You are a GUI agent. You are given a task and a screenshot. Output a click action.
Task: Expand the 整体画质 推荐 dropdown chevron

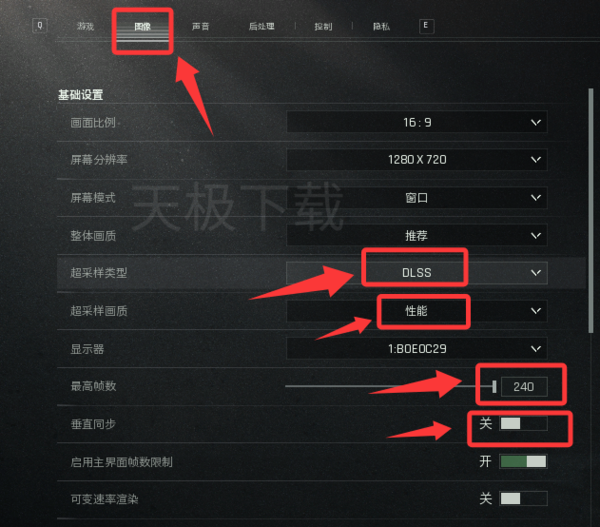(536, 235)
